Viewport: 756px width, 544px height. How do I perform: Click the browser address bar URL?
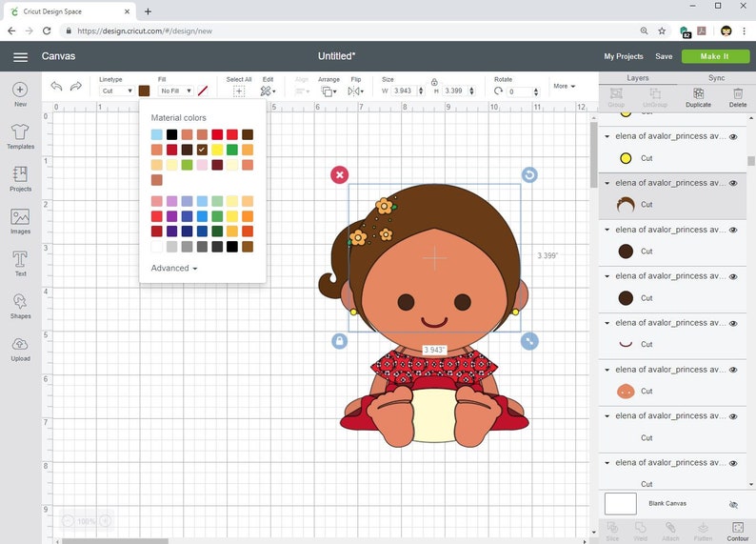point(145,30)
